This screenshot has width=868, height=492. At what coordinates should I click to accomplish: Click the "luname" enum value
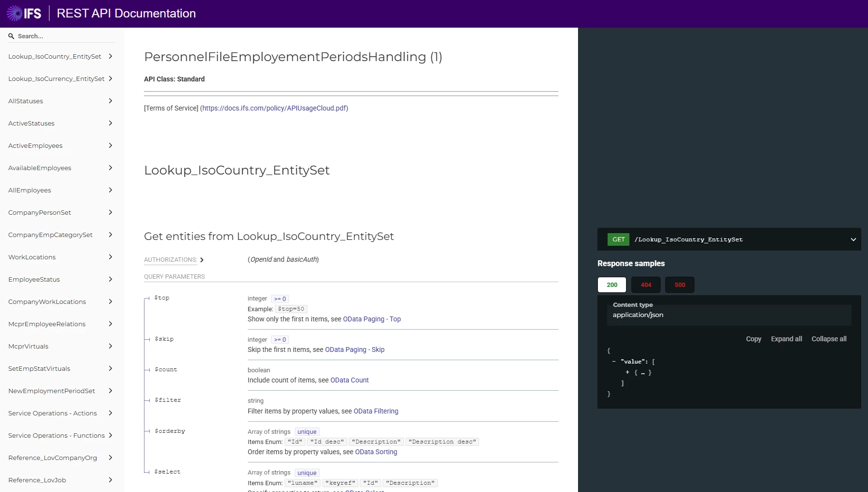[x=303, y=483]
